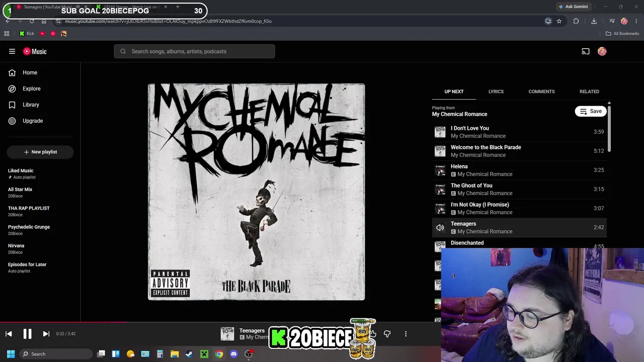This screenshot has width=644, height=362.
Task: Go to Chrome home page
Action: pos(44,21)
